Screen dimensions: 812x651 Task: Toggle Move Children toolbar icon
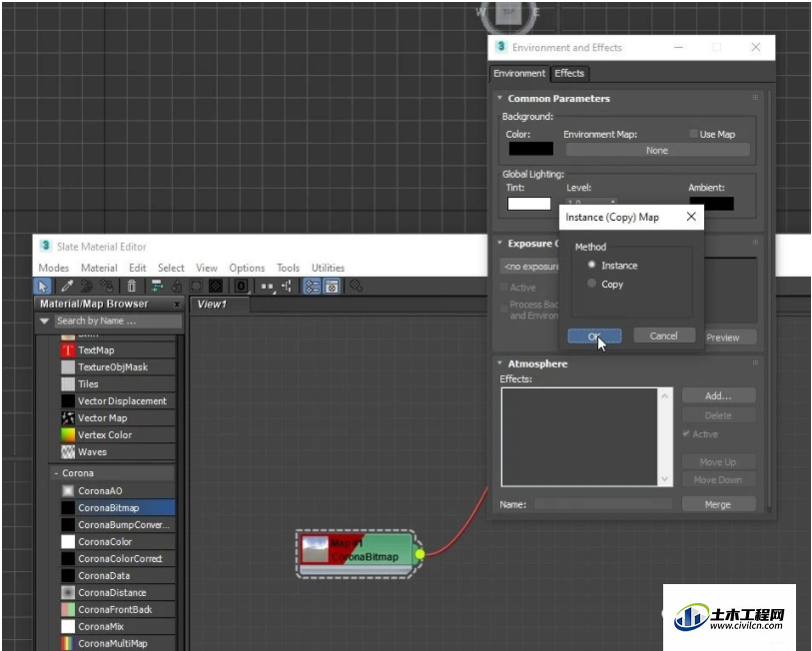(x=157, y=286)
